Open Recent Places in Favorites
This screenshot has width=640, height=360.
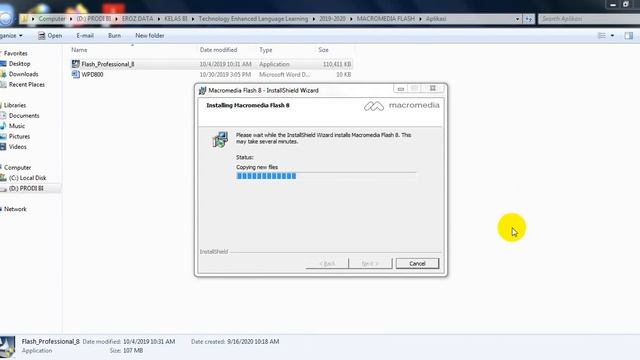point(27,84)
